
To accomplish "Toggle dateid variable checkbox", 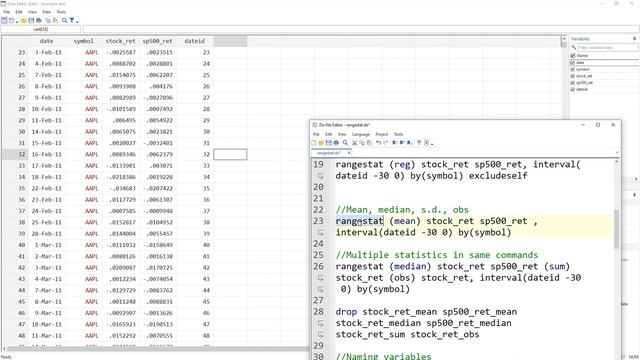I will (x=573, y=89).
